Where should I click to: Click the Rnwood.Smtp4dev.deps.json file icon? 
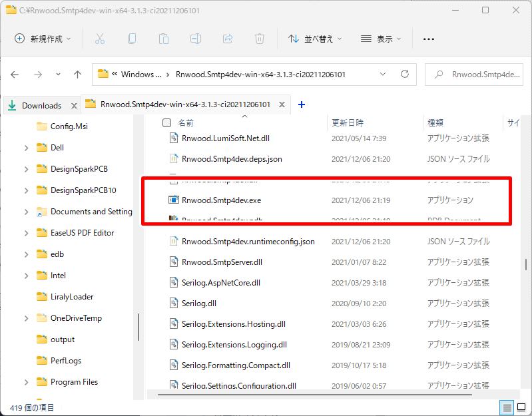coord(173,158)
